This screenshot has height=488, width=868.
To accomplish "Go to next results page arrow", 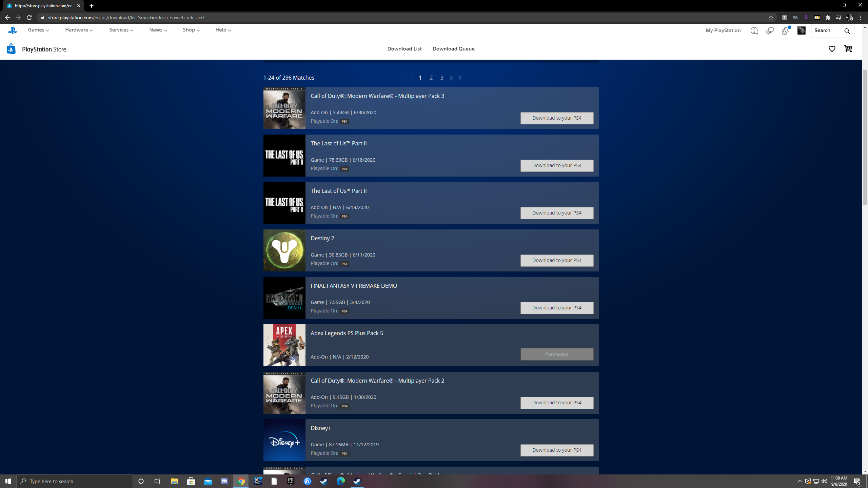I will coord(451,78).
